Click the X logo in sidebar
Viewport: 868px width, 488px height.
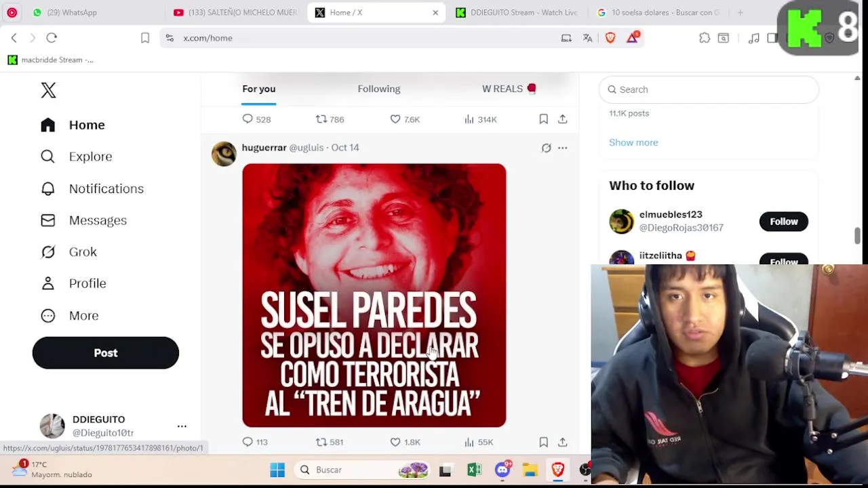(x=48, y=90)
